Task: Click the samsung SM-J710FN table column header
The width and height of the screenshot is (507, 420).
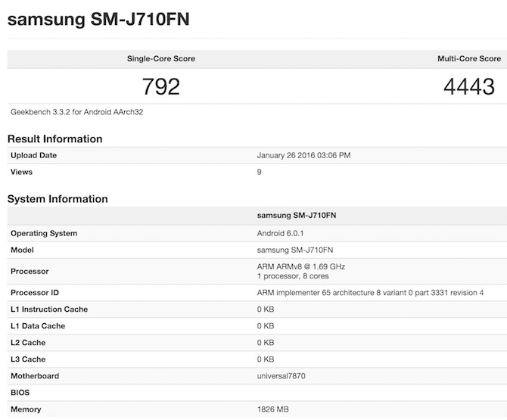Action: tap(297, 216)
